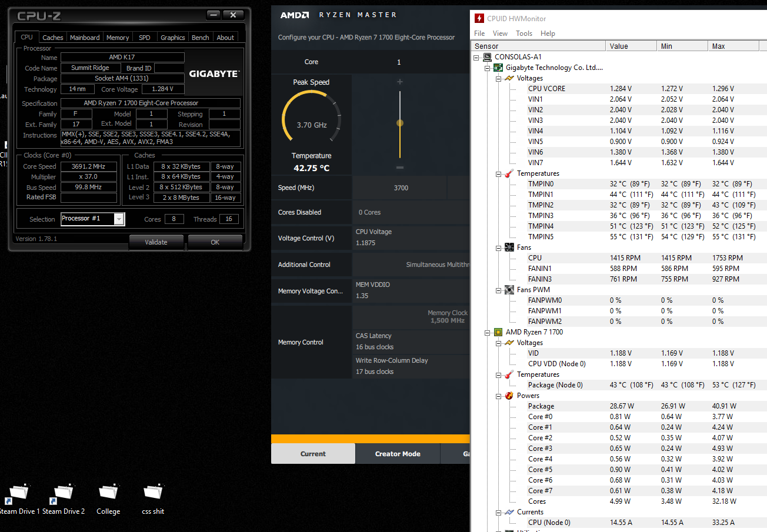Open the College desktop folder
The image size is (767, 532).
tap(108, 497)
